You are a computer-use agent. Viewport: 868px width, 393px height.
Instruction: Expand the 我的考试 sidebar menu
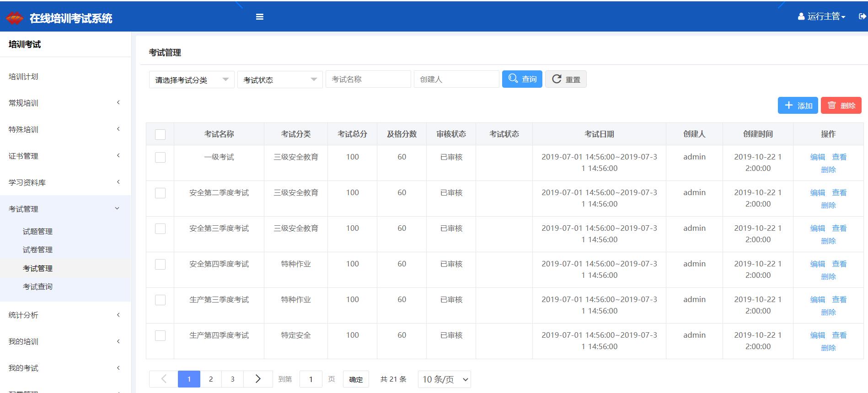coord(65,368)
